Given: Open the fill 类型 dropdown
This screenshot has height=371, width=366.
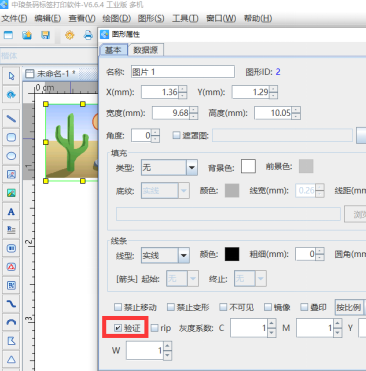Looking at the screenshot, I should tap(169, 167).
